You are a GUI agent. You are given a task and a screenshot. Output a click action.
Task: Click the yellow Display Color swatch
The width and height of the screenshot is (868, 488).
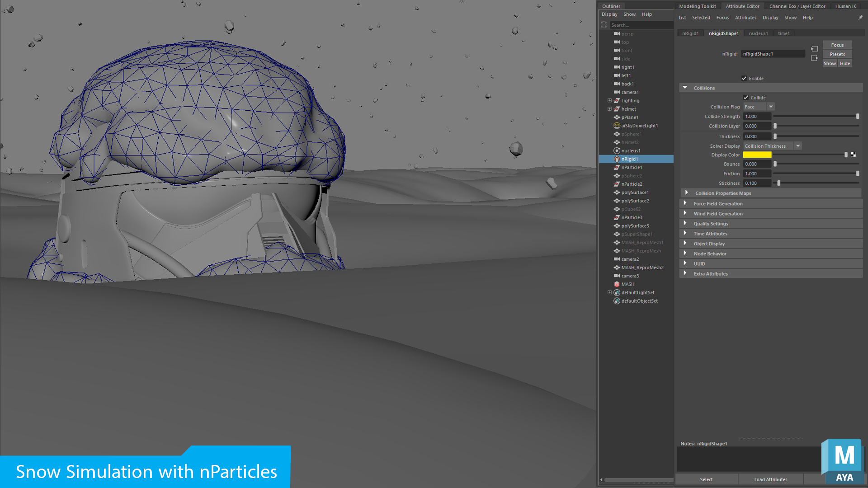[758, 155]
